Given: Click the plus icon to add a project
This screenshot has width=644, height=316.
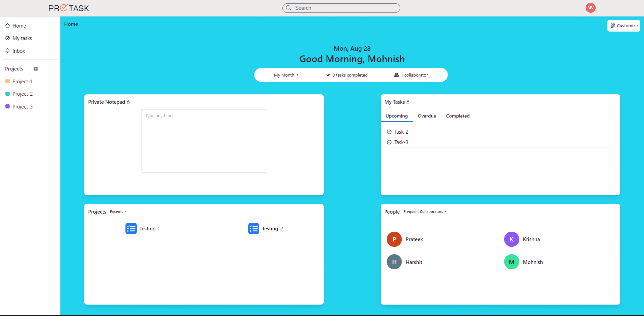Looking at the screenshot, I should [36, 69].
